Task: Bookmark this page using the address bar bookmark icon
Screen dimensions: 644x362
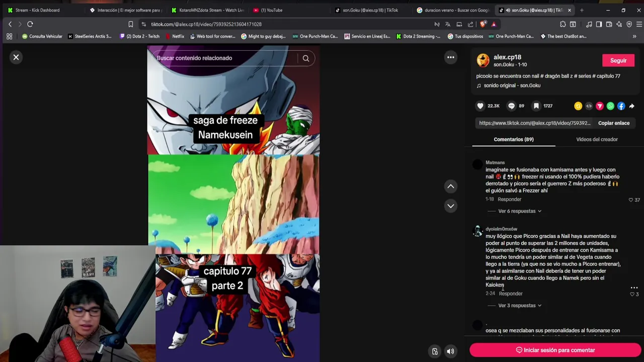Action: 131,24
